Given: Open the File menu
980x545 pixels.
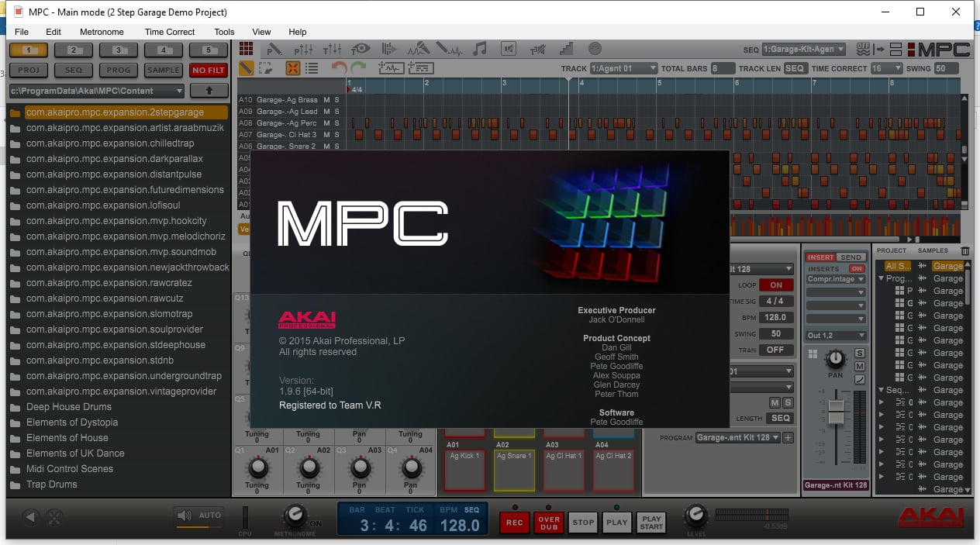Looking at the screenshot, I should click(x=22, y=32).
